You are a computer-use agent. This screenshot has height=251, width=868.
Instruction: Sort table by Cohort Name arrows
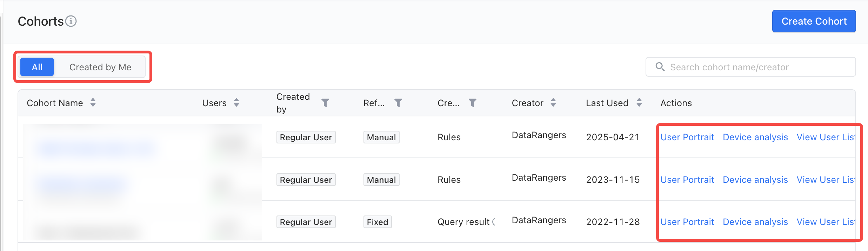tap(93, 103)
